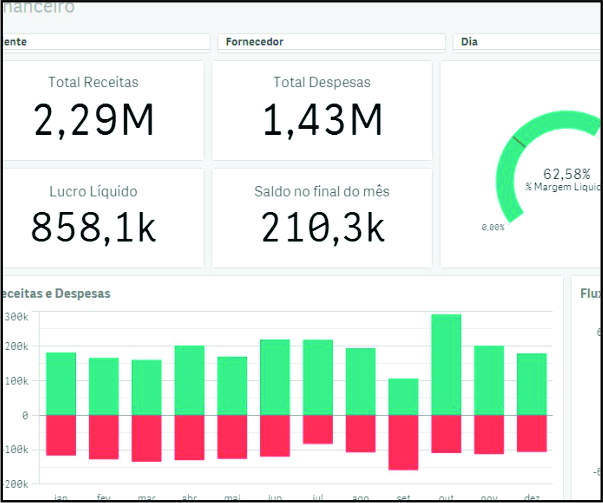Open the partially visible leftmost filter pane
The width and height of the screenshot is (603, 503).
[x=105, y=42]
